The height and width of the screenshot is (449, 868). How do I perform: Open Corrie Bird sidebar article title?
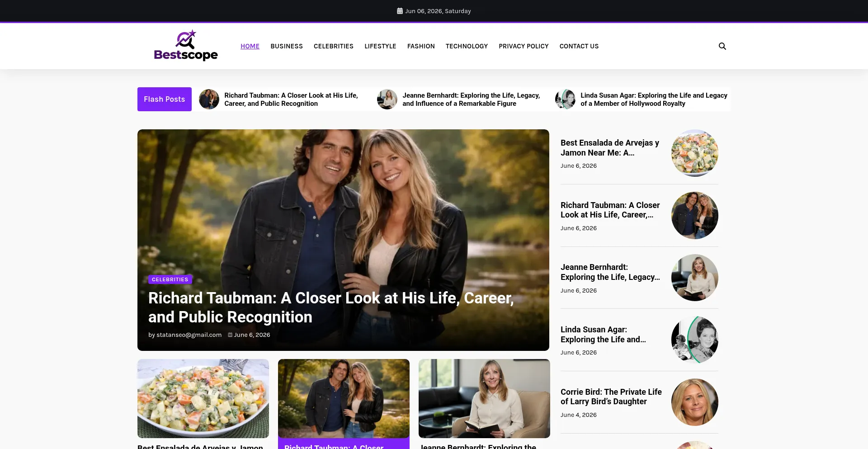611,397
